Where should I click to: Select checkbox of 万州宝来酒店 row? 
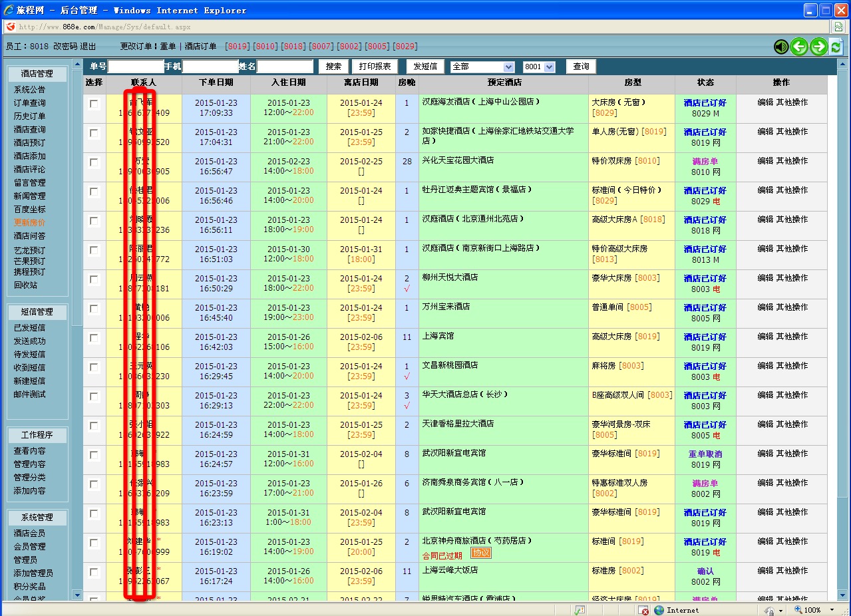(94, 309)
